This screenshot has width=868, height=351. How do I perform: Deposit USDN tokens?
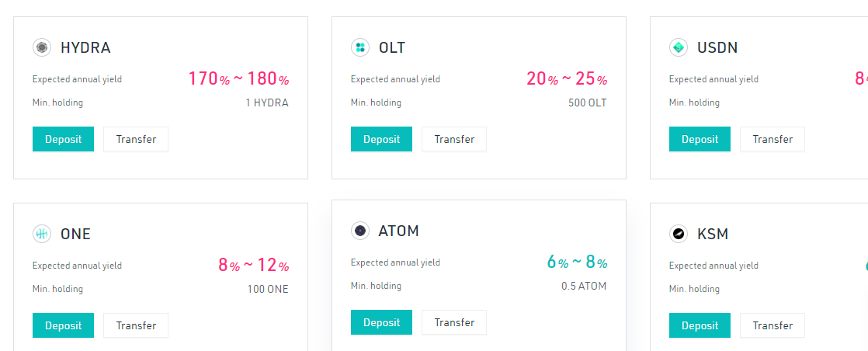click(x=700, y=139)
